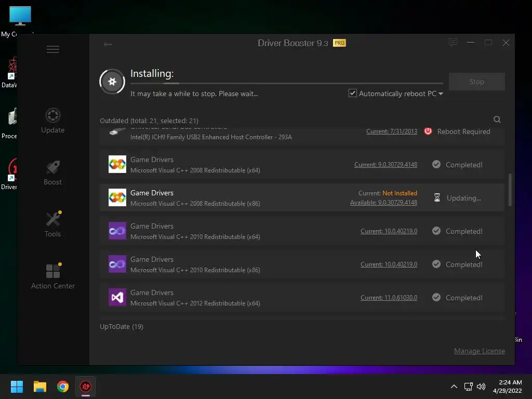Image resolution: width=532 pixels, height=399 pixels.
Task: Open the hamburger menu in sidebar
Action: (53, 49)
